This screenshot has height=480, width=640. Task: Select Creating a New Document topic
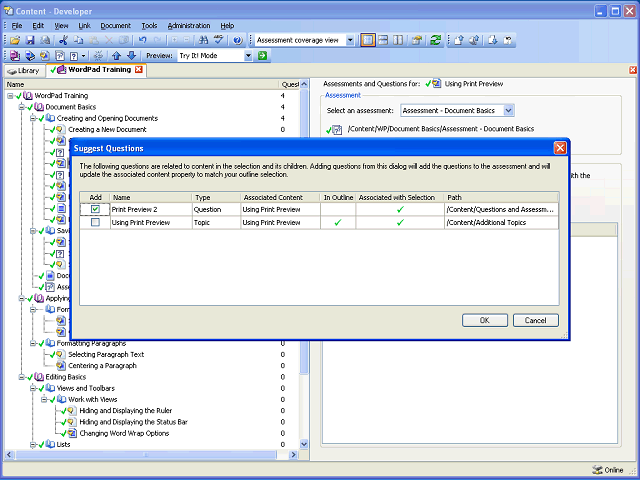point(107,129)
